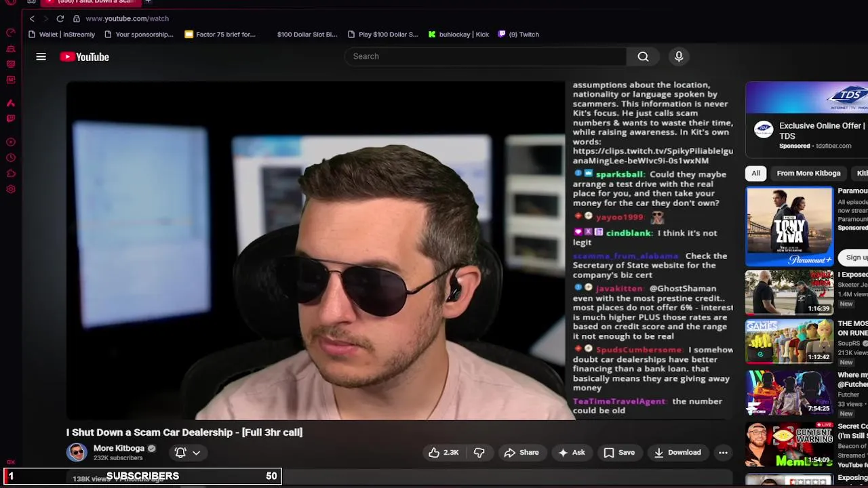Image resolution: width=868 pixels, height=488 pixels.
Task: Open the 7:54:25 video thumbnail
Action: point(789,392)
